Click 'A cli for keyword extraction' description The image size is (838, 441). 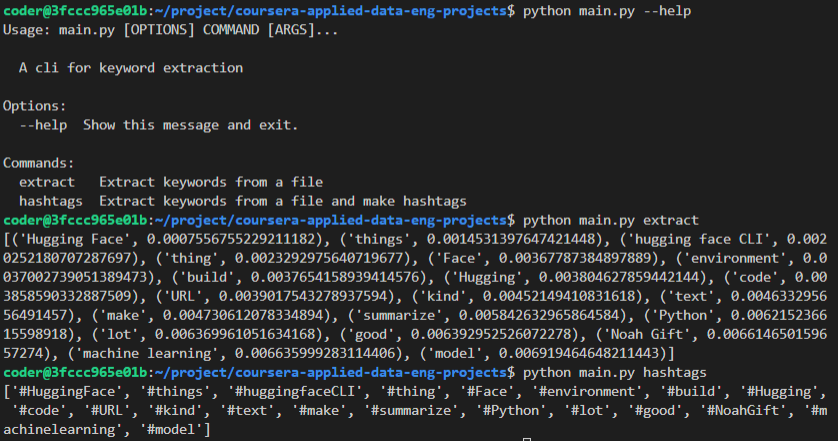pyautogui.click(x=131, y=68)
